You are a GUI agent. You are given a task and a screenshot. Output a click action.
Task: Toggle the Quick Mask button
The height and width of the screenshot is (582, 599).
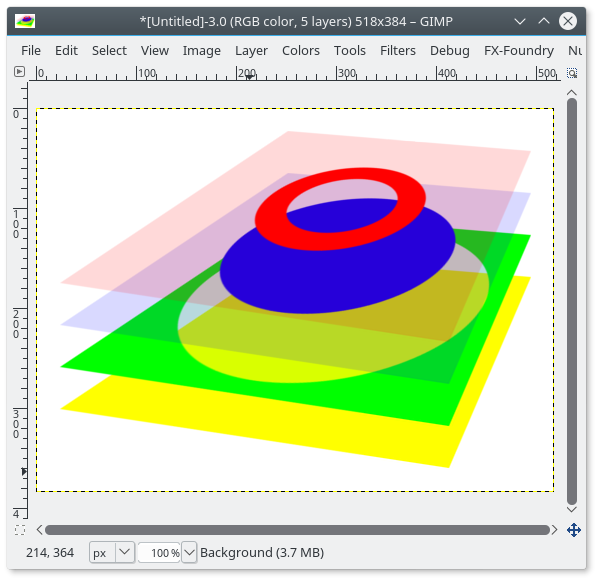click(20, 530)
